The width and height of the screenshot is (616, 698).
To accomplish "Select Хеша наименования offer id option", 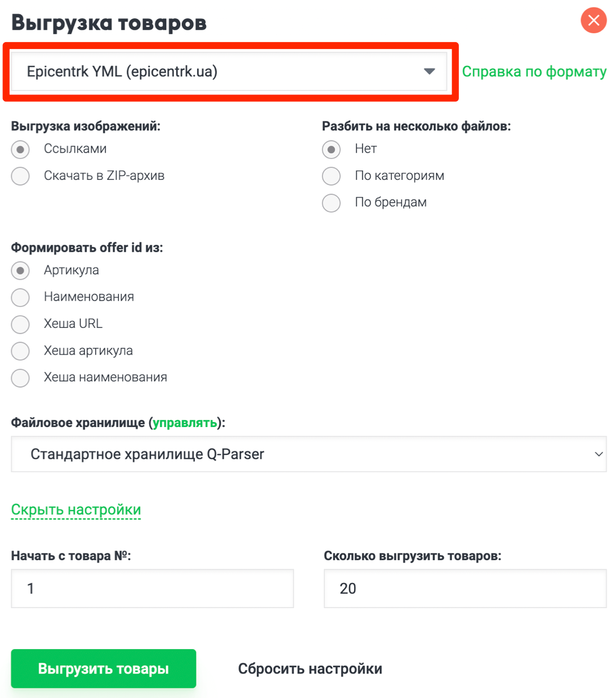I will 20,377.
